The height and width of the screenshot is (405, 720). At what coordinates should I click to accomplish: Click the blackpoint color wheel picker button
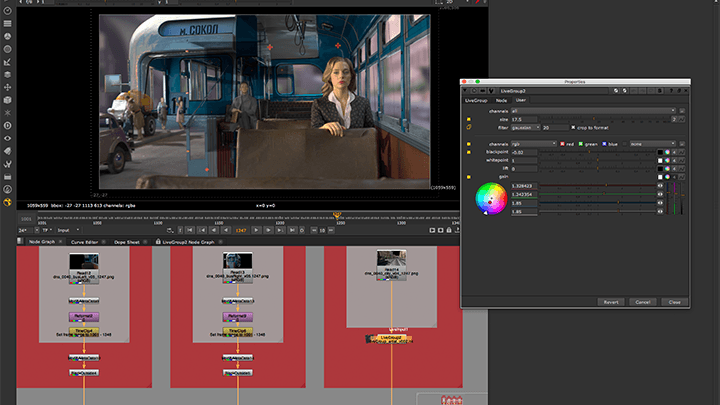(x=667, y=152)
